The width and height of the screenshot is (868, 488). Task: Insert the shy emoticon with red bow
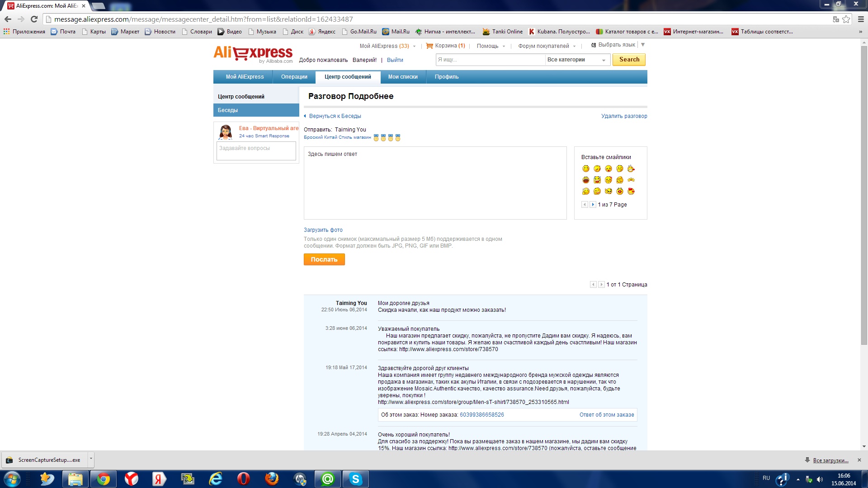(609, 180)
